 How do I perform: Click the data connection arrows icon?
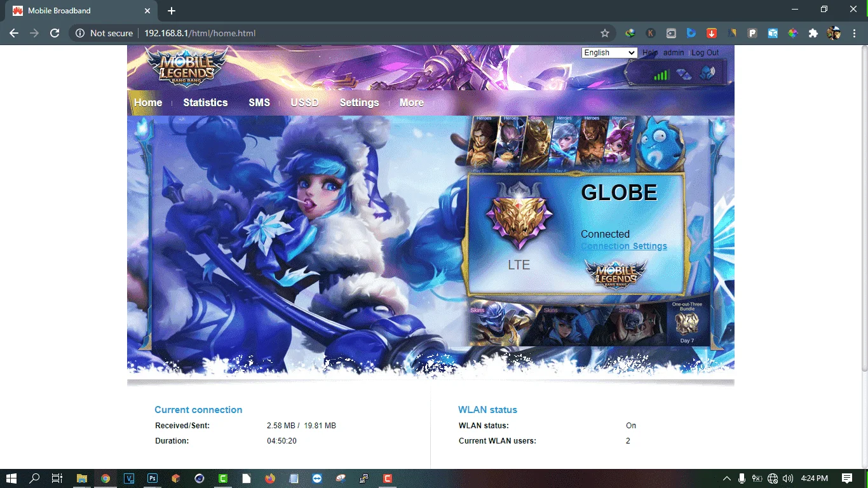click(x=684, y=75)
